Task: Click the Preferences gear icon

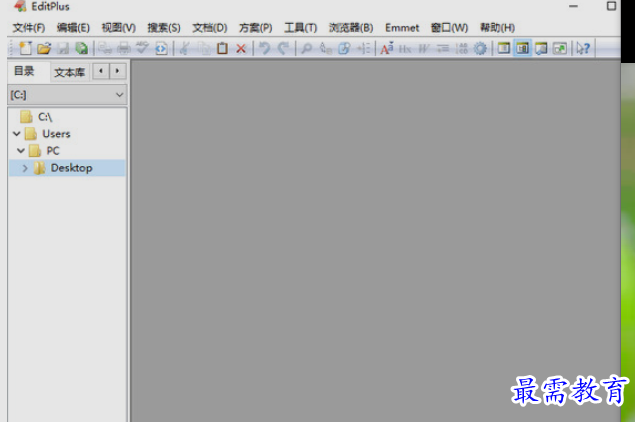Action: pyautogui.click(x=480, y=49)
